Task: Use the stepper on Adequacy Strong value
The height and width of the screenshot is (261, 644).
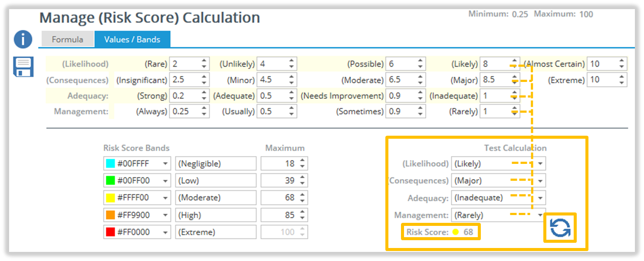Action: [x=204, y=95]
